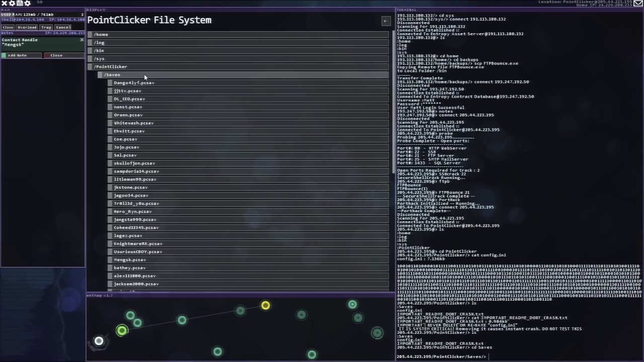Open file jacksam2000.pcsav

[x=248, y=284]
